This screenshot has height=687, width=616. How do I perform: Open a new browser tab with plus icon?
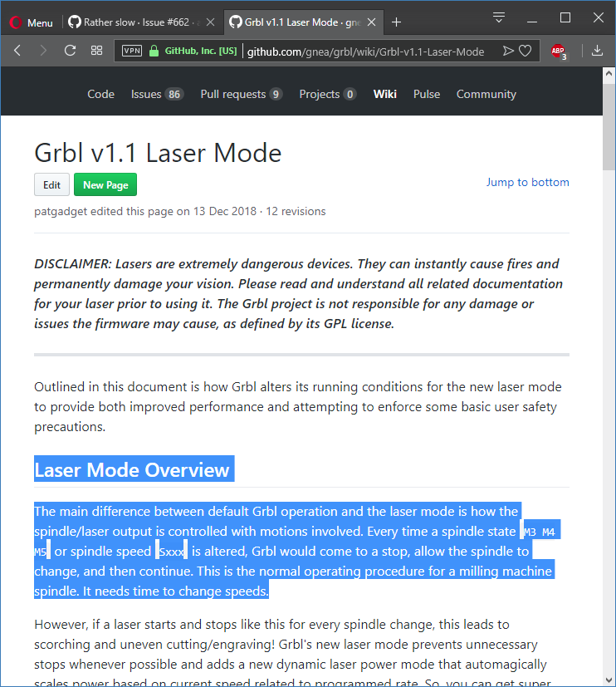(x=396, y=22)
